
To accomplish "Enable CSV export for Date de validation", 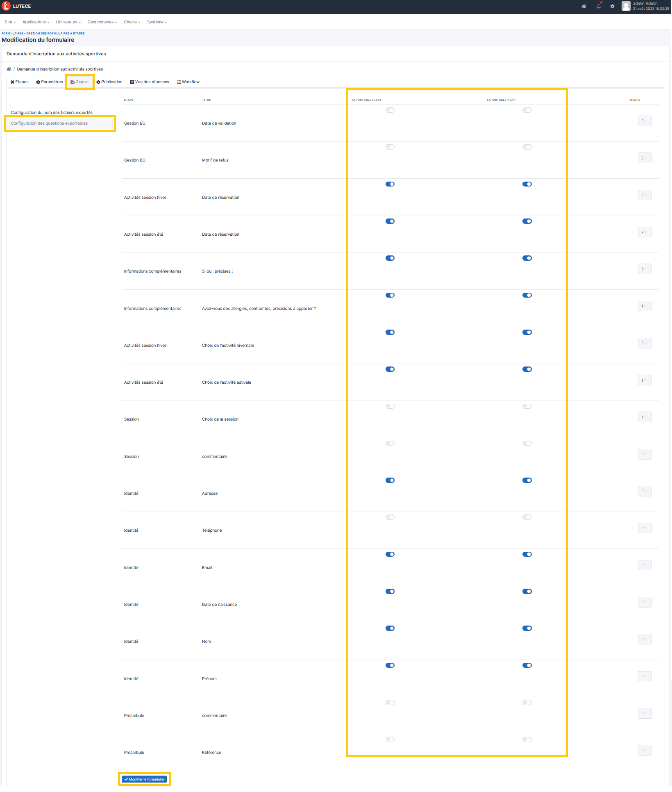I will pos(390,110).
